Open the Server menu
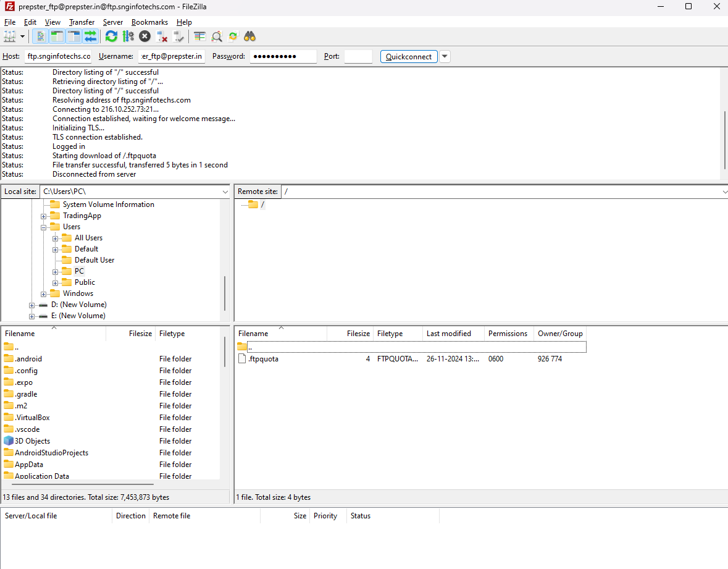The image size is (728, 569). point(113,22)
